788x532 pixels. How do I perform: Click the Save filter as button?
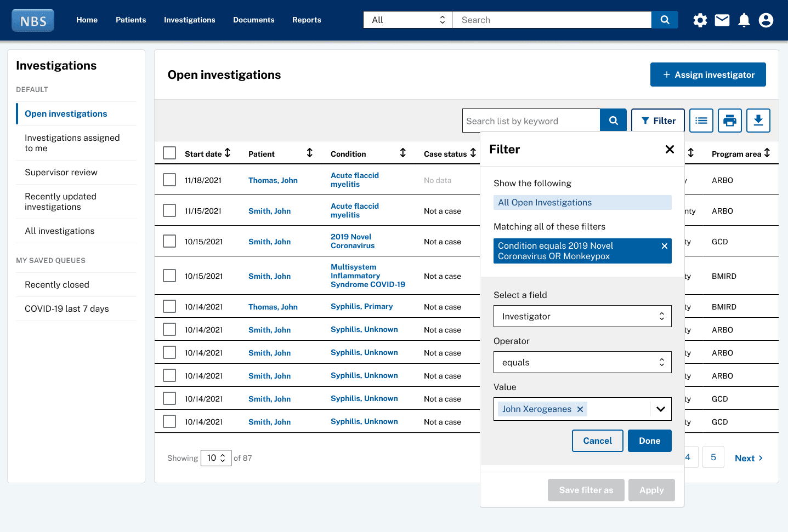pos(586,490)
